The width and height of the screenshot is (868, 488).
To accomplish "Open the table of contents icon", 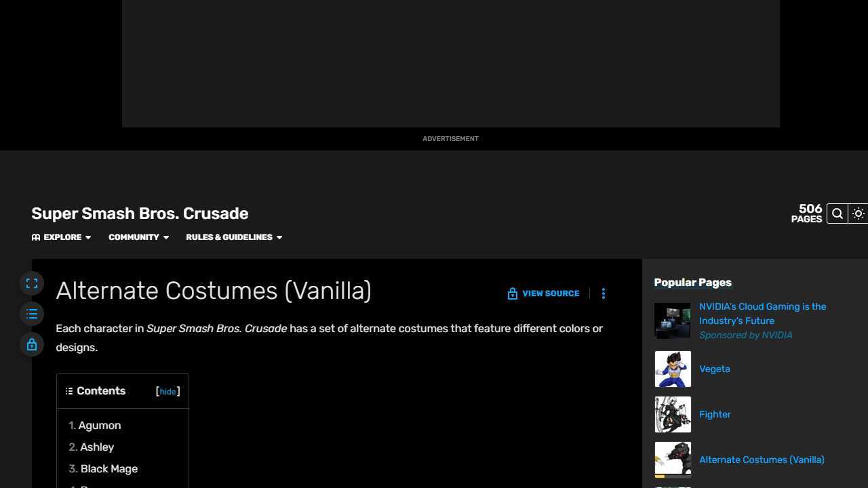I will point(32,314).
